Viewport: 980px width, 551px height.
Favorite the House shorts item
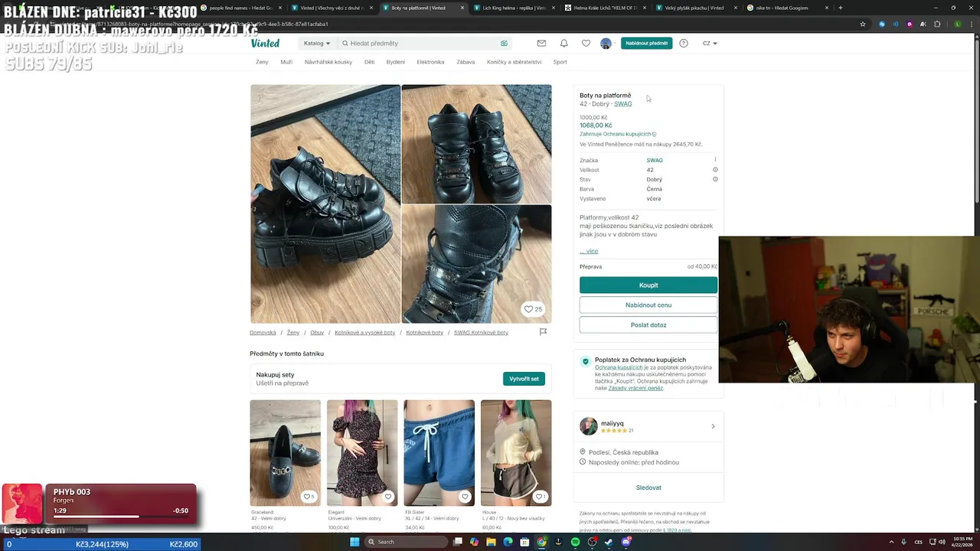tap(540, 497)
